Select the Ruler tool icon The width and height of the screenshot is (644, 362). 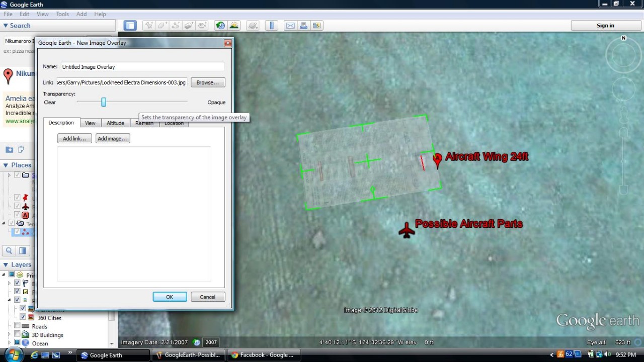click(x=271, y=26)
